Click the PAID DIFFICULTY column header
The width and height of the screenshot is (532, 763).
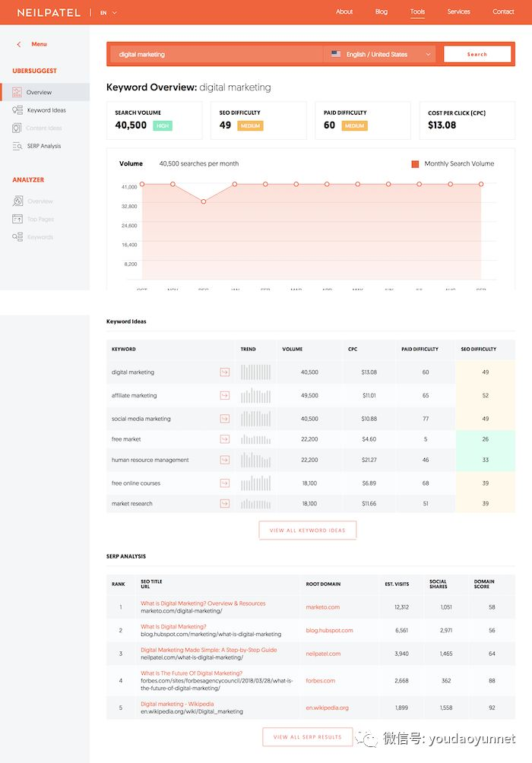pos(420,349)
